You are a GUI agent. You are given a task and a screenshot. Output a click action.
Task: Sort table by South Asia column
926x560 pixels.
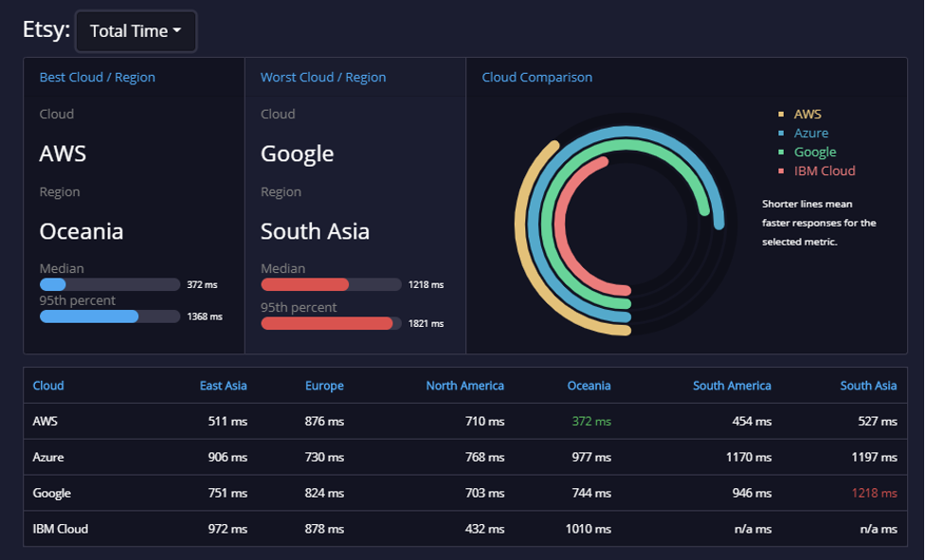pos(868,386)
